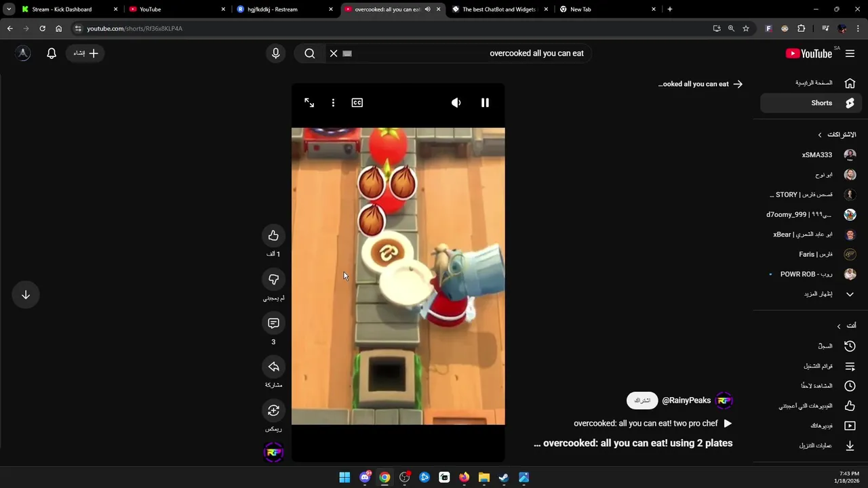Open Watch later in sidebar

(810, 386)
